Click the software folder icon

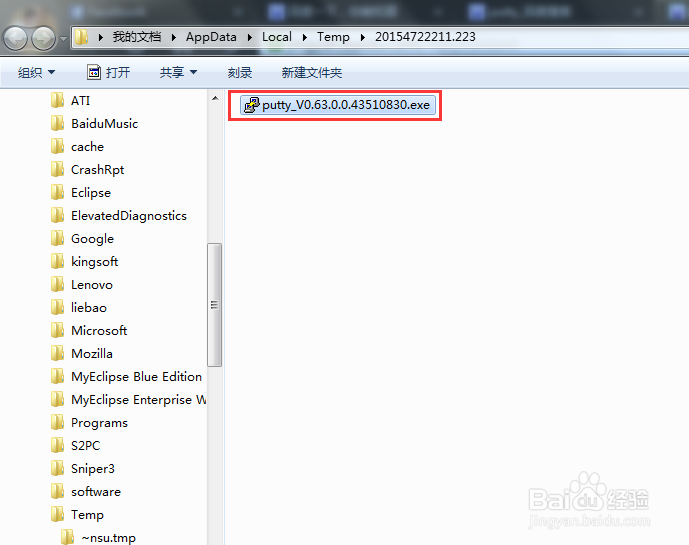(58, 491)
